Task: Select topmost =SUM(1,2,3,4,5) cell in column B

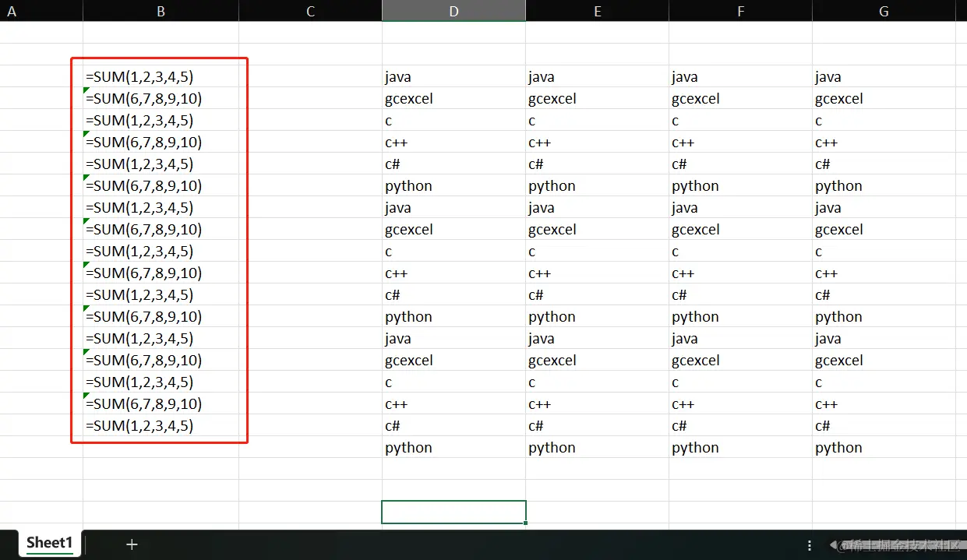Action: tap(161, 76)
